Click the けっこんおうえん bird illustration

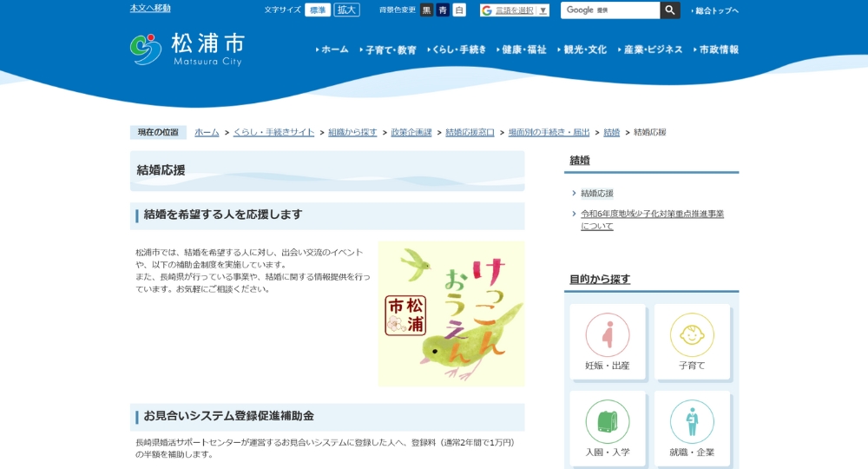click(451, 314)
